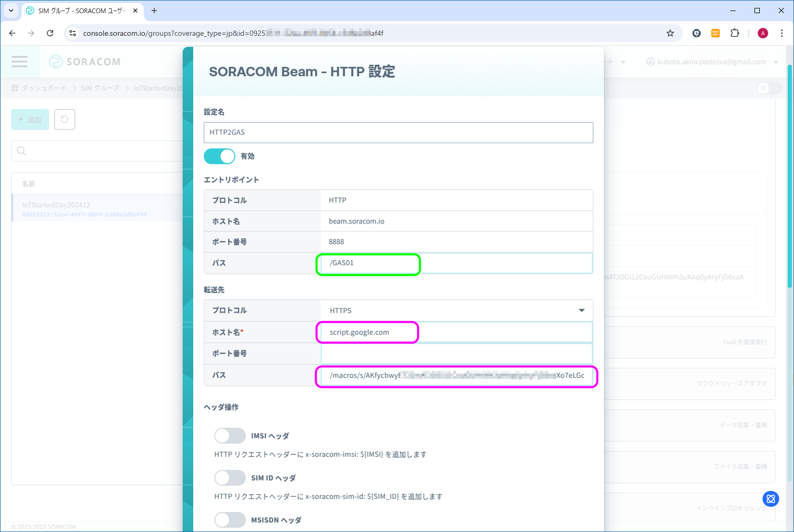Click the 設定名 HTTP2GAS field

(399, 133)
